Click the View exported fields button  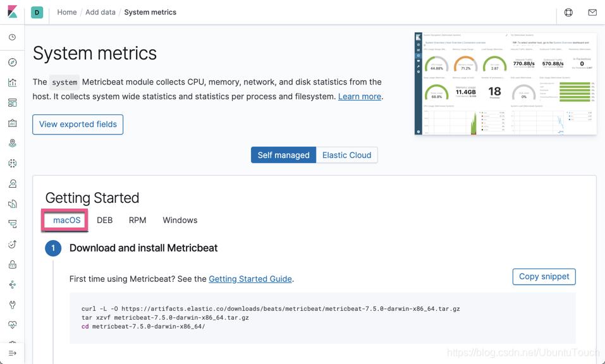point(78,124)
